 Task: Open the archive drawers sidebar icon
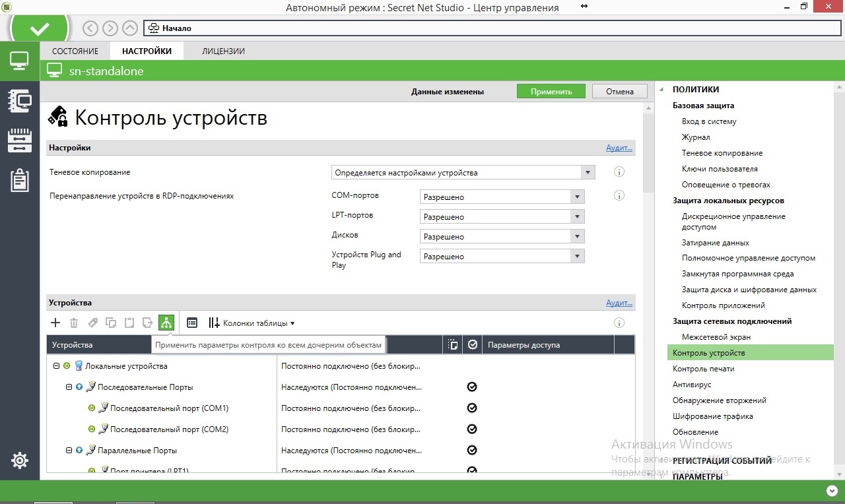(x=20, y=140)
